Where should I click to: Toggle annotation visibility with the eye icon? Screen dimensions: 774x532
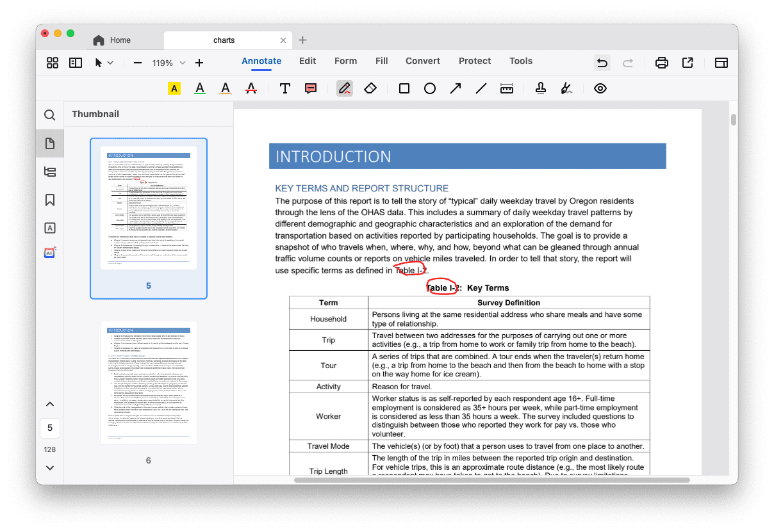coord(600,88)
